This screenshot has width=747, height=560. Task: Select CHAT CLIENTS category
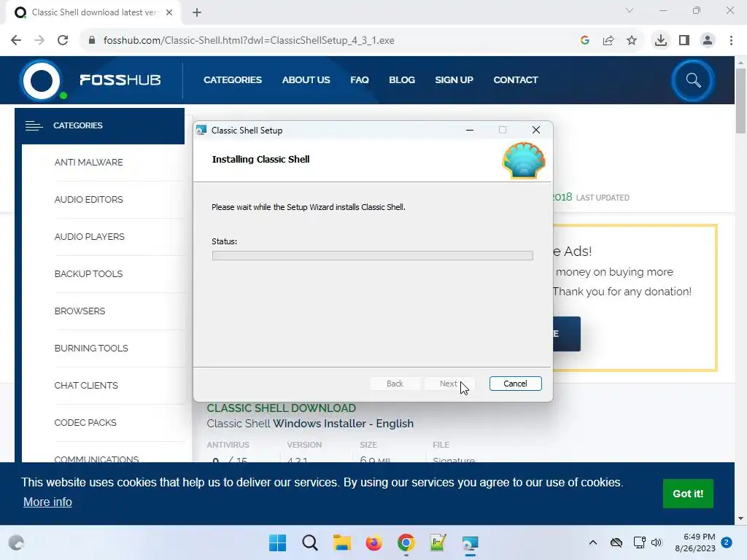86,385
